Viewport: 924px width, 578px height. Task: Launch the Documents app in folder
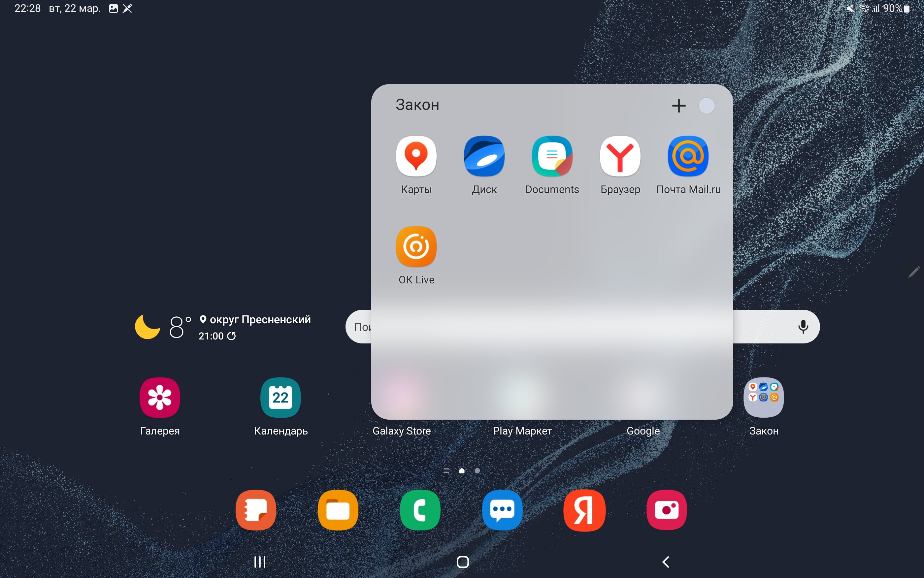552,156
